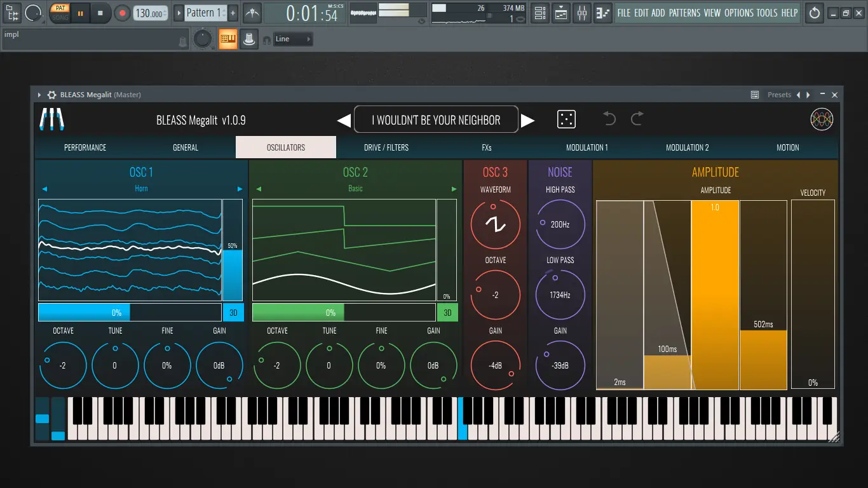
Task: Switch to the FXs tab
Action: [487, 147]
